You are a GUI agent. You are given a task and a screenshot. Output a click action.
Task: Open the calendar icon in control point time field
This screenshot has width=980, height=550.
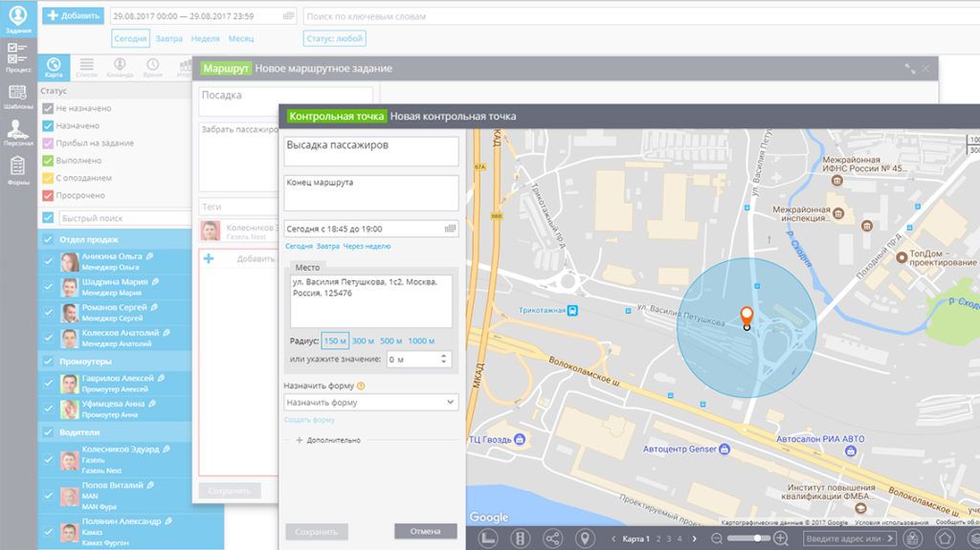tap(451, 229)
